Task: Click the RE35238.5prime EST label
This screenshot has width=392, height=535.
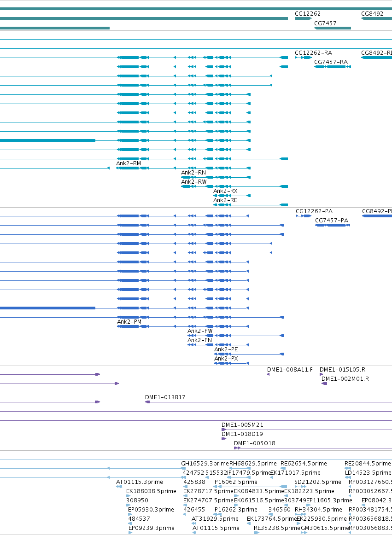Action: click(x=277, y=528)
